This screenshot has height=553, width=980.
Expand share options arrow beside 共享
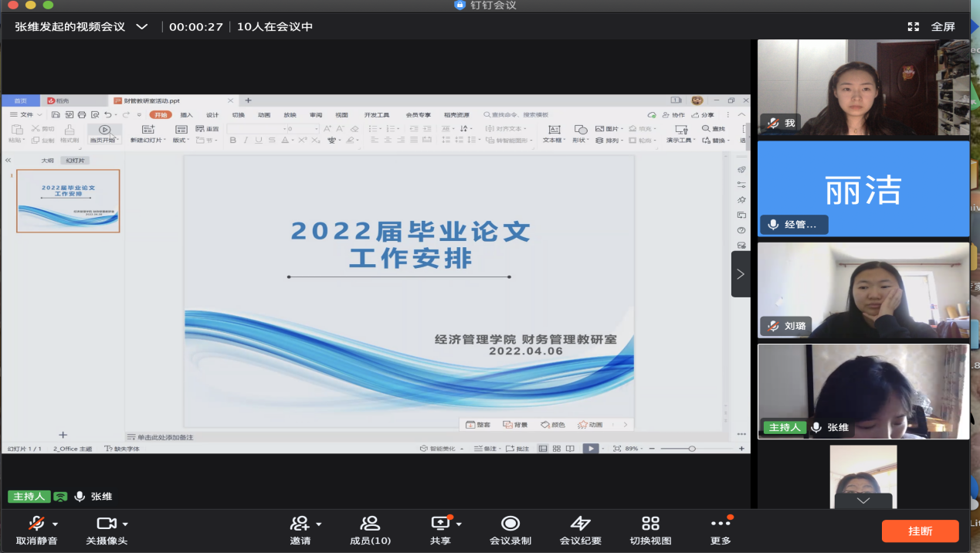[459, 524]
